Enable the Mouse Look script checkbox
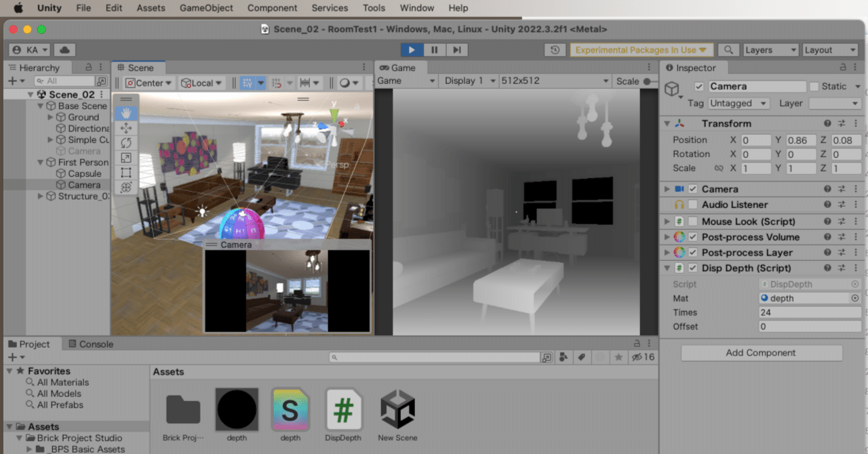The width and height of the screenshot is (868, 454). coord(693,221)
